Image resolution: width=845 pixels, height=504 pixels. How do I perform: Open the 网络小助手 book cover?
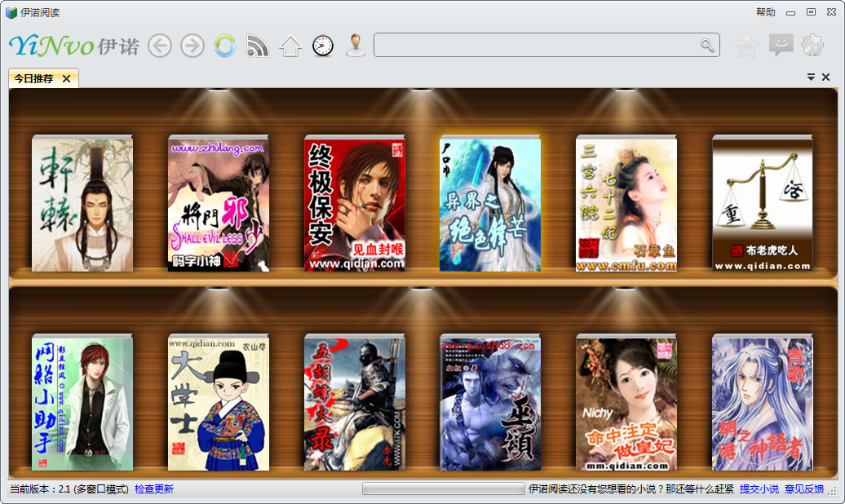82,403
